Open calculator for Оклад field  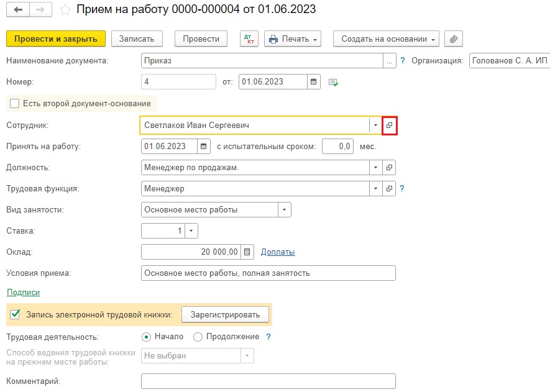[247, 252]
